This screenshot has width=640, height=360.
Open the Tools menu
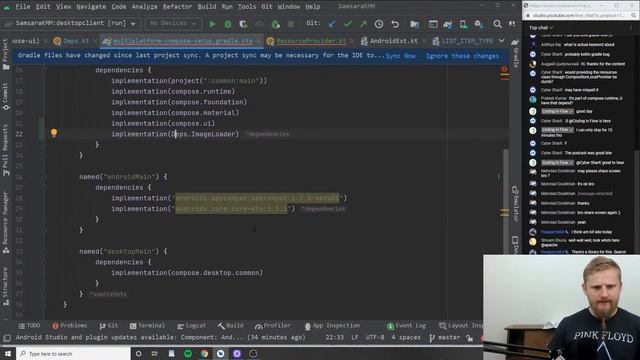coord(247,7)
